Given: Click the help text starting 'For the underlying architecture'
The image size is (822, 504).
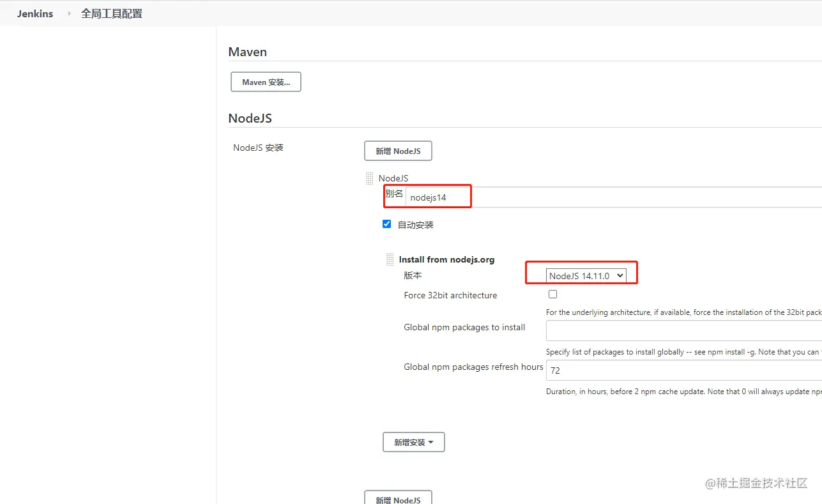Looking at the screenshot, I should pyautogui.click(x=684, y=312).
